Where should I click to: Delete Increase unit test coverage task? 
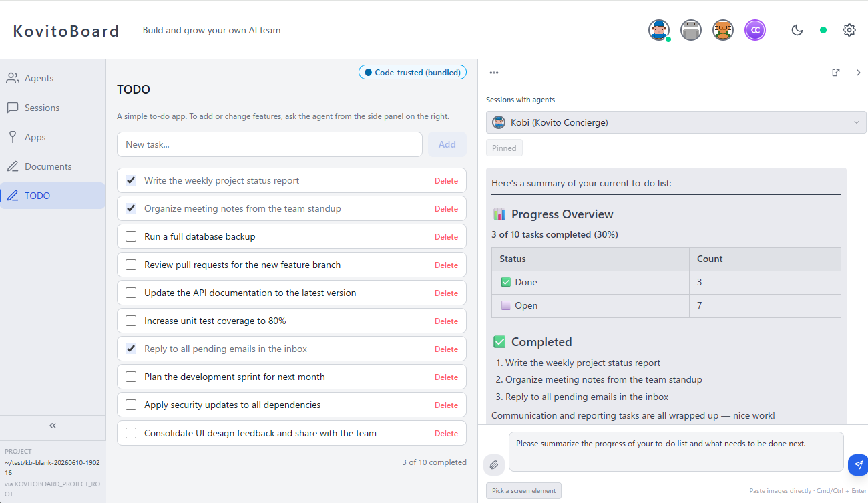pyautogui.click(x=446, y=321)
